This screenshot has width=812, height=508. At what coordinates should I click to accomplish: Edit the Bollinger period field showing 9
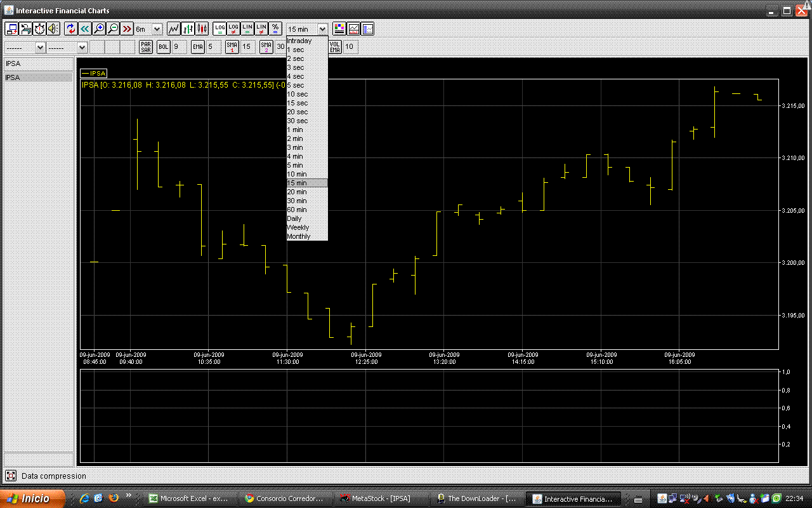[x=179, y=46]
